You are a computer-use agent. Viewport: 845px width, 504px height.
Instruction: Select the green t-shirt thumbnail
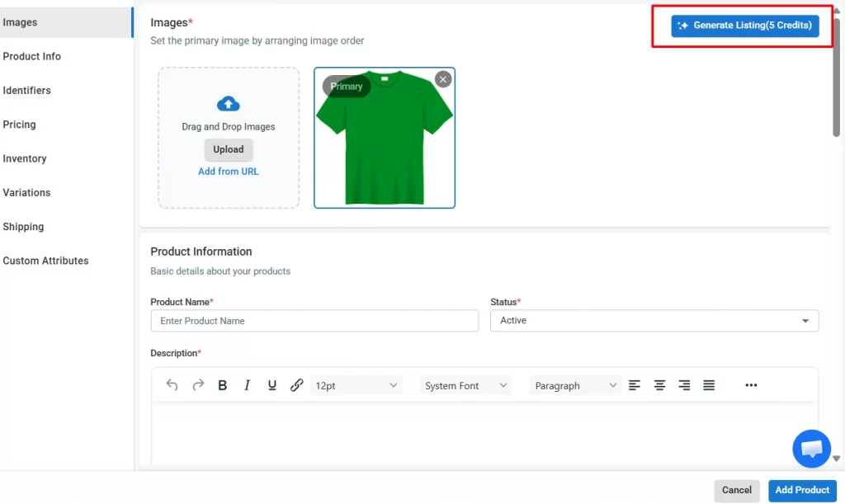(x=385, y=138)
